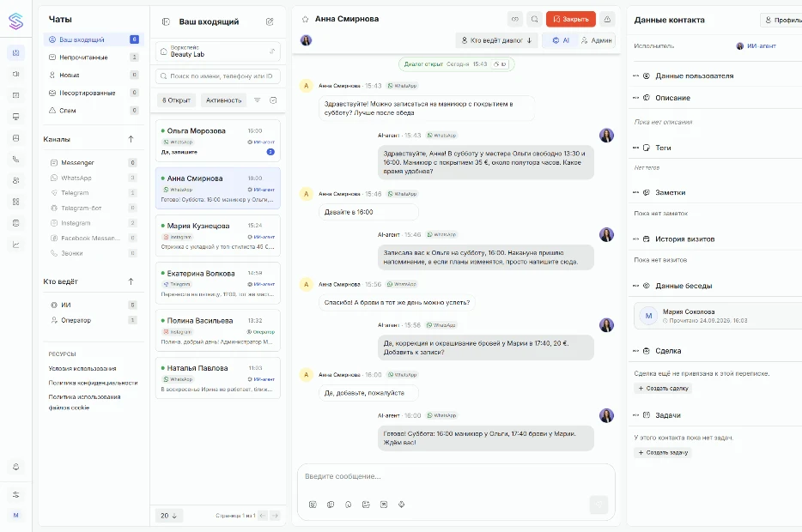Select Ваш входящий in chats menu

click(x=94, y=39)
